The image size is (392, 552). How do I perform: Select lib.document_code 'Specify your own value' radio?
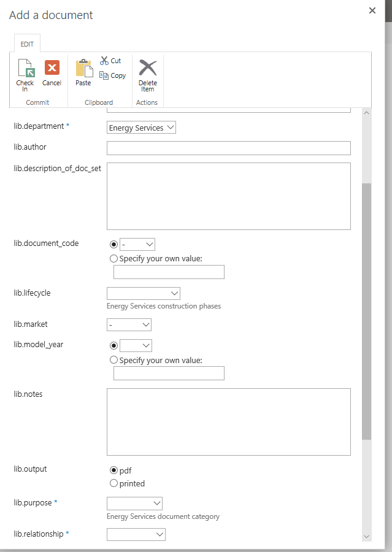pos(113,259)
